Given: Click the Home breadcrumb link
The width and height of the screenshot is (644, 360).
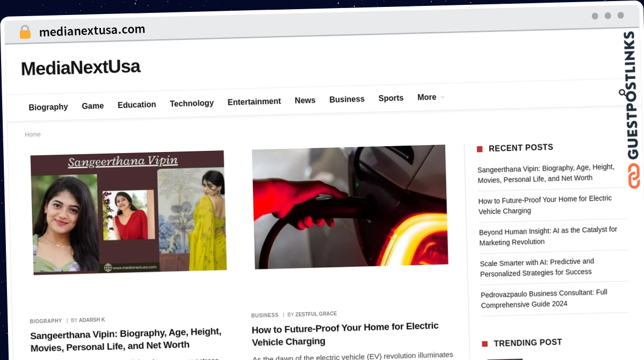Looking at the screenshot, I should tap(33, 134).
